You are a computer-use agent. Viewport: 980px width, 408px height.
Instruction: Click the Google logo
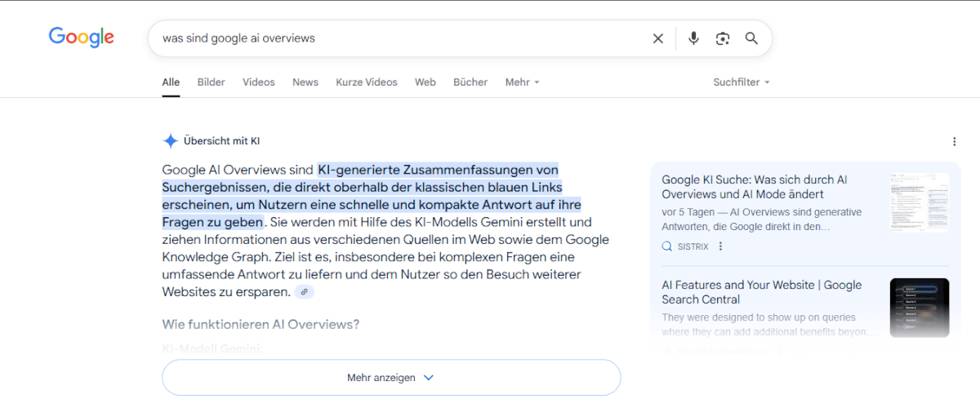(x=82, y=37)
